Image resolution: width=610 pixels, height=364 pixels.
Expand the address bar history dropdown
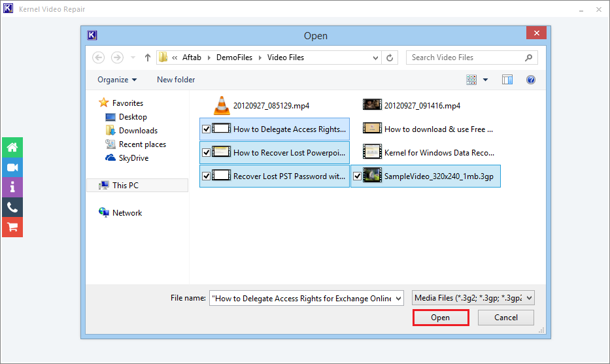click(x=375, y=58)
